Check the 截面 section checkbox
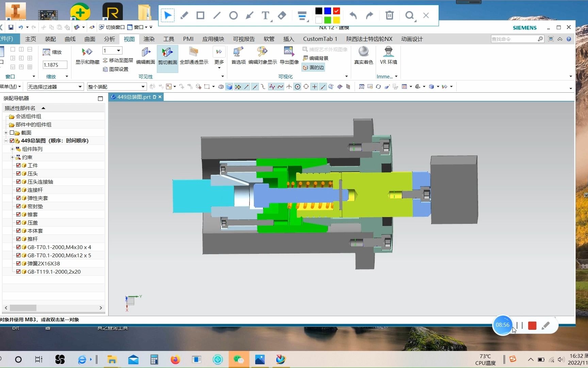Viewport: 588px width, 368px height. click(x=12, y=133)
